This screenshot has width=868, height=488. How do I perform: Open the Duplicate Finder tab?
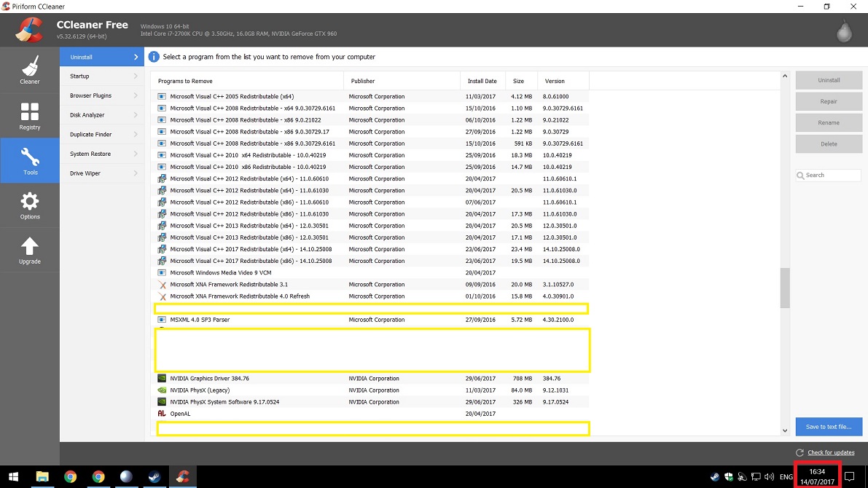point(102,135)
